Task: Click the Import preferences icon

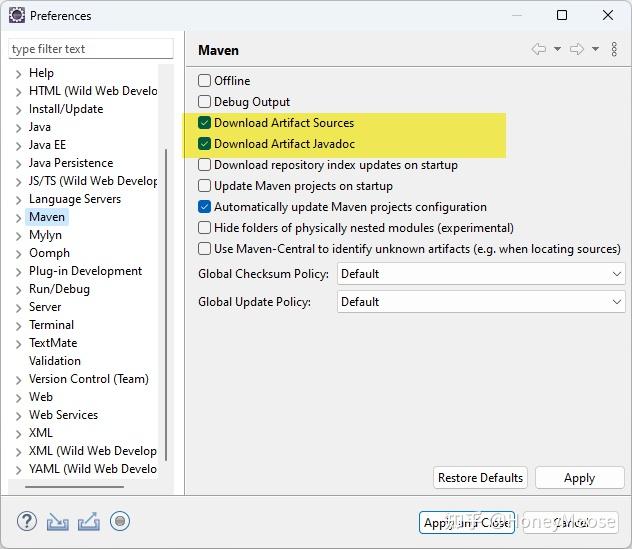Action: coord(57,521)
